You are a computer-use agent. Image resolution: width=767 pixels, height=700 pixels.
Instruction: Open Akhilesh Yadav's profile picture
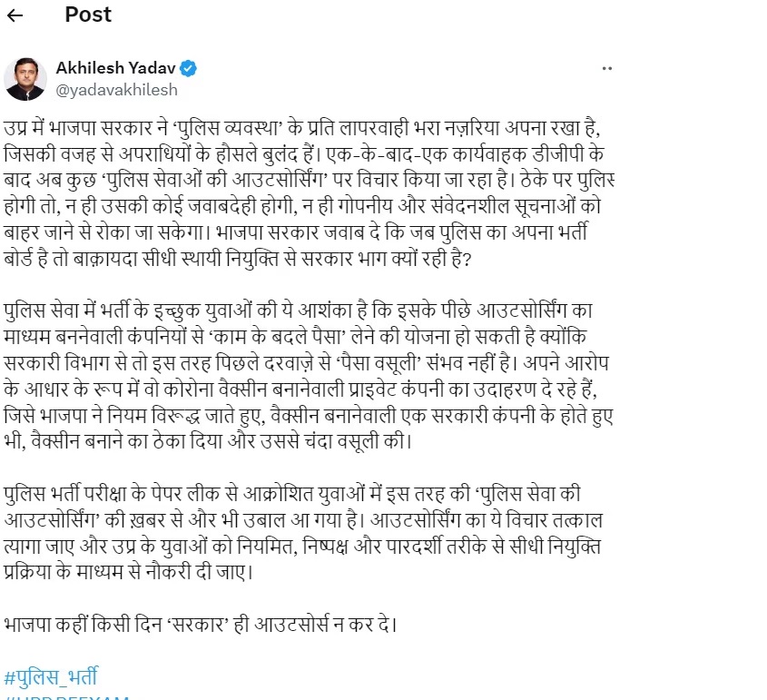pos(25,79)
